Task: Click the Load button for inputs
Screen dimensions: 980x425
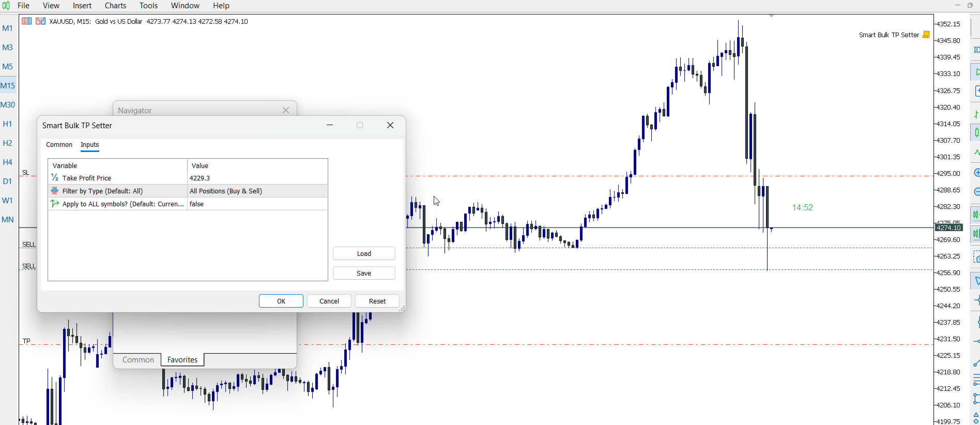Action: tap(364, 253)
